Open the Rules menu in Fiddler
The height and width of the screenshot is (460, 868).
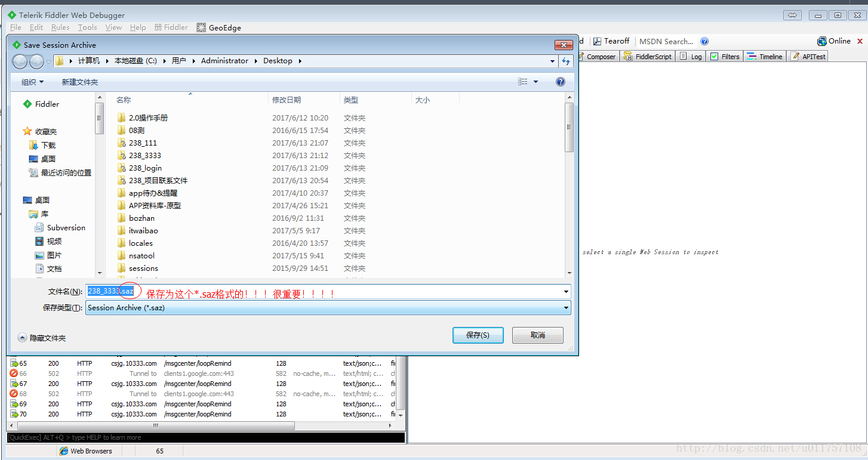coord(60,27)
